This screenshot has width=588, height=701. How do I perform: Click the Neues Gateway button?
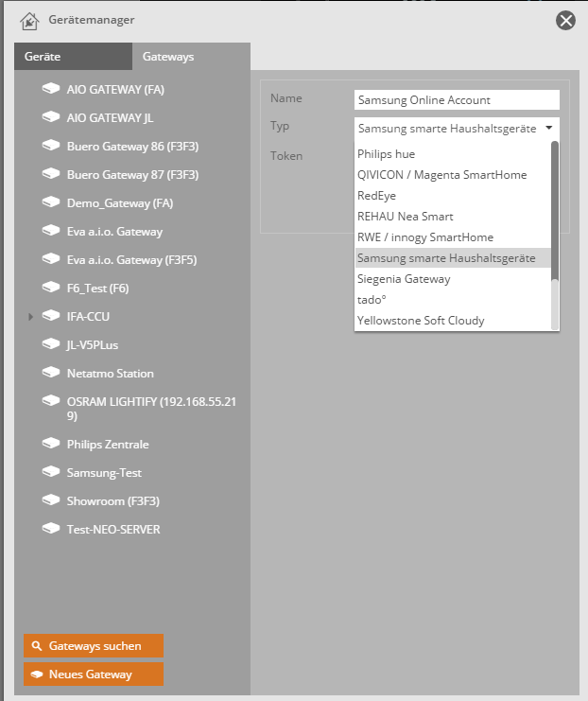click(94, 675)
